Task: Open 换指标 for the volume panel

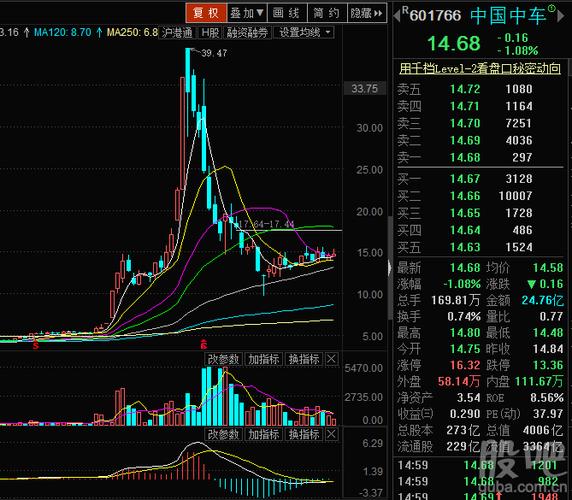Action: pos(304,359)
